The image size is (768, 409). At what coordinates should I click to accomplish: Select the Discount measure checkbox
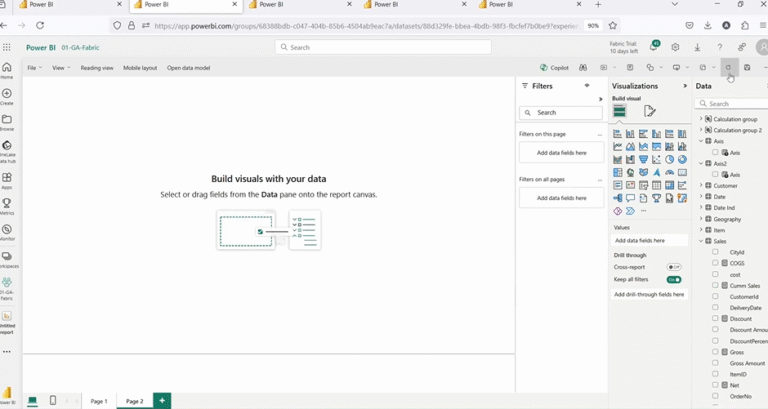[715, 318]
